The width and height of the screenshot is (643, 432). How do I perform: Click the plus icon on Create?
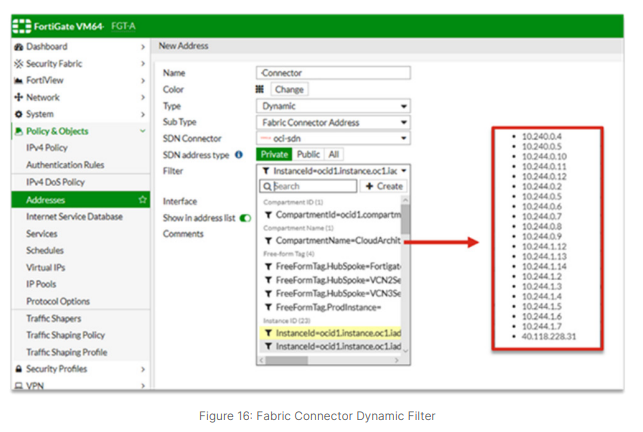369,186
